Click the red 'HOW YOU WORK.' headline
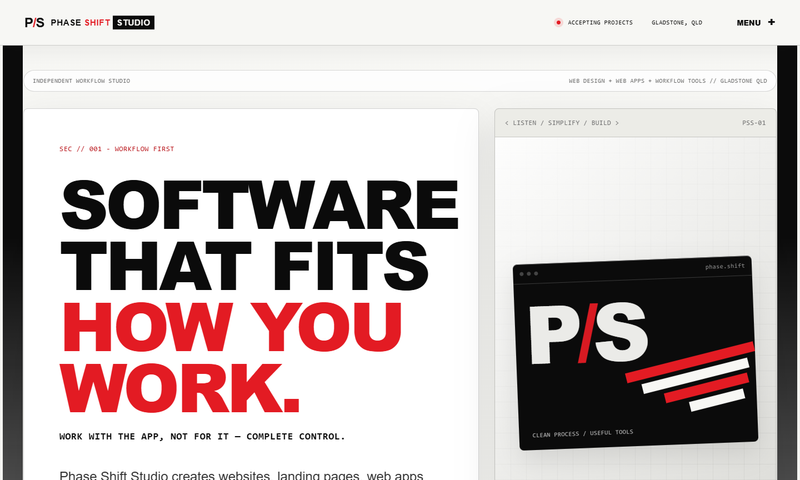This screenshot has width=800, height=480. tap(231, 357)
